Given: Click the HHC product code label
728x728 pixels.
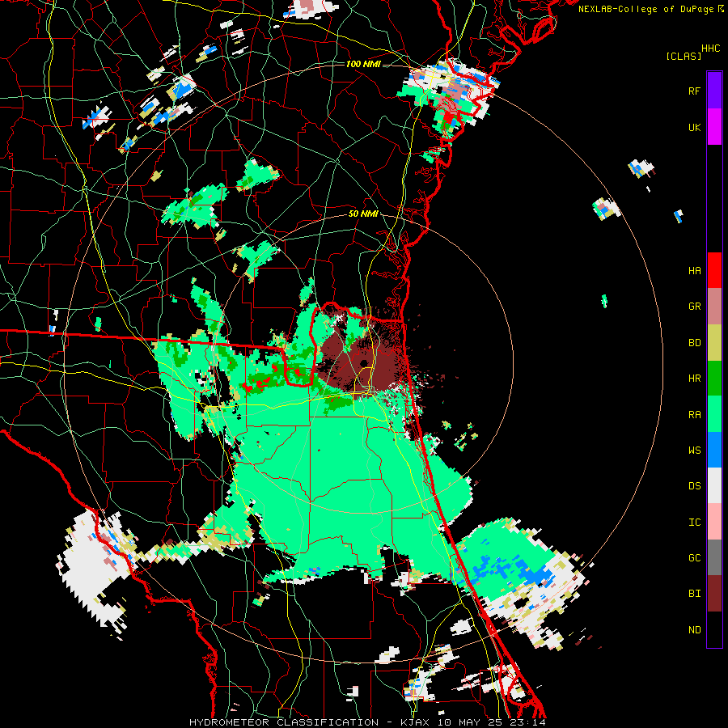Looking at the screenshot, I should pos(710,49).
